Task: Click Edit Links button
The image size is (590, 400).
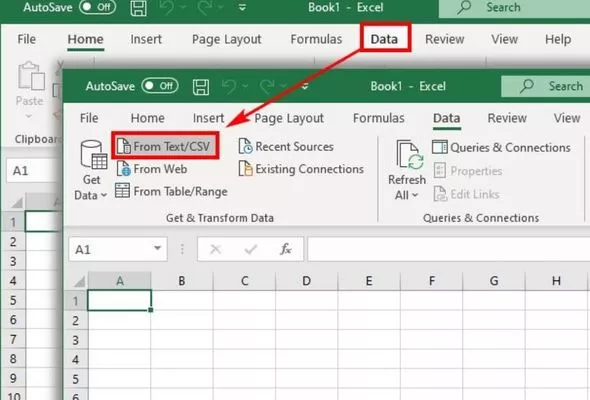Action: (x=467, y=194)
